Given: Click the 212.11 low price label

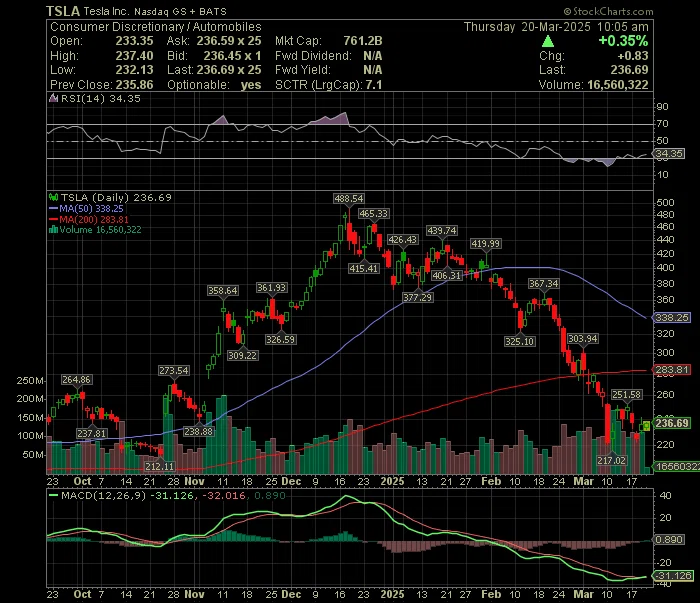Looking at the screenshot, I should [x=159, y=466].
